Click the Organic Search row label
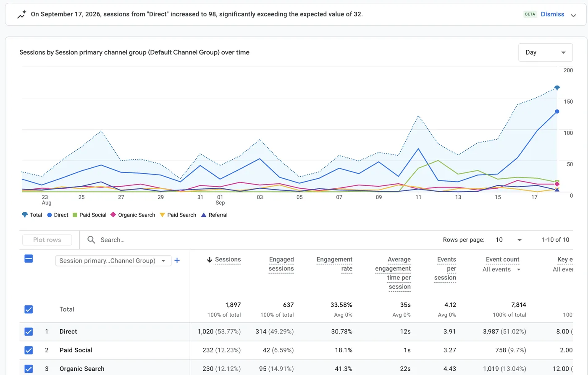 click(x=82, y=369)
